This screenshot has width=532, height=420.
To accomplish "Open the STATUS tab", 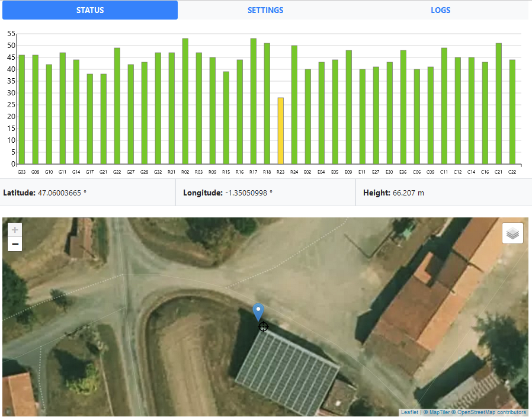I will pyautogui.click(x=90, y=10).
